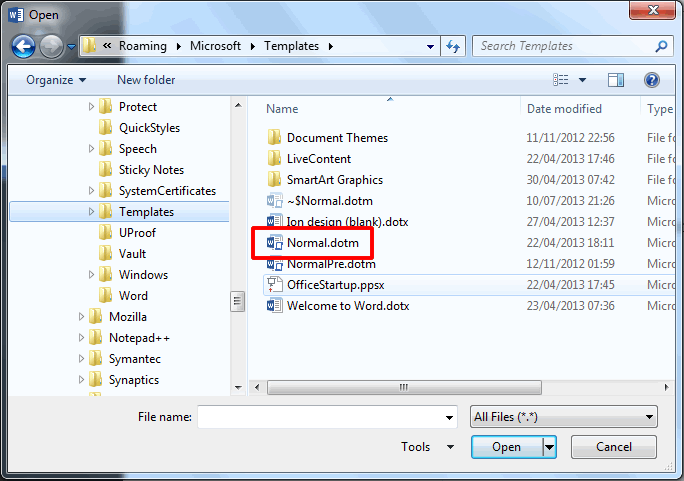
Task: Select QuickStyles folder in tree
Action: (149, 128)
